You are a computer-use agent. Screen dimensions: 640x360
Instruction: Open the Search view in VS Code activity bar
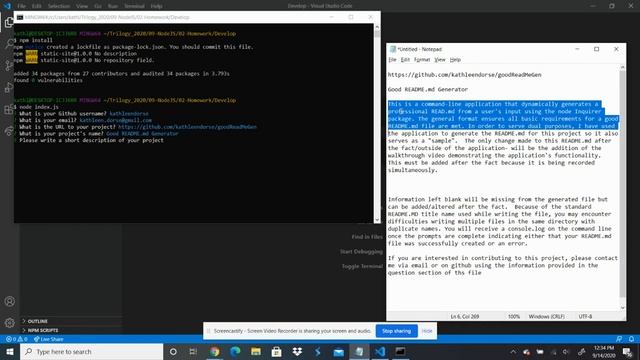coord(9,44)
